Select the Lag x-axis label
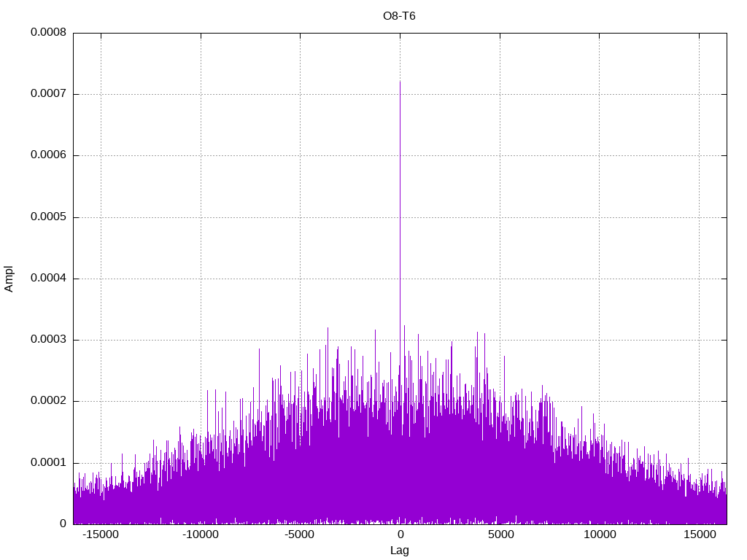747x560 pixels. click(399, 551)
